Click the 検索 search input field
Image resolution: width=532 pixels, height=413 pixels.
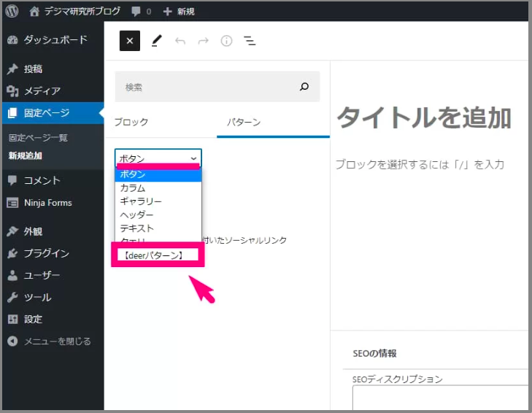(217, 87)
